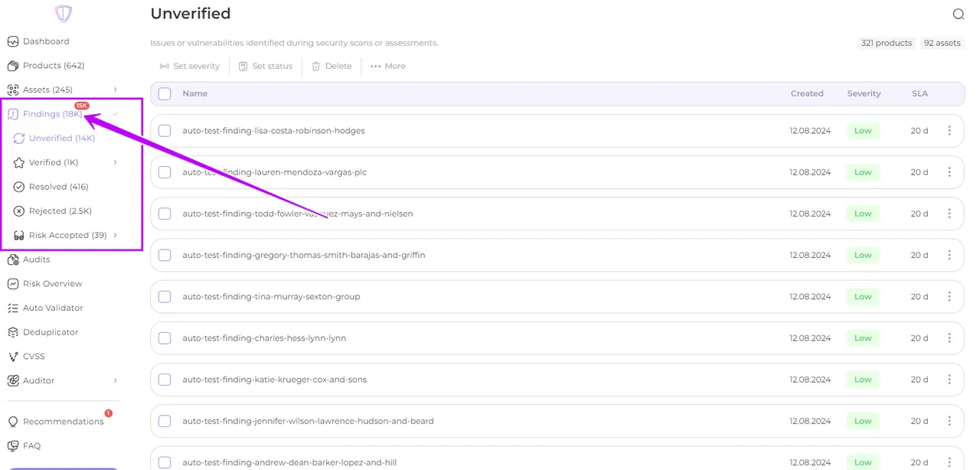This screenshot has height=470, width=980.
Task: Check the lauren-mendoza-vargas-plc finding checkbox
Action: pyautogui.click(x=165, y=172)
